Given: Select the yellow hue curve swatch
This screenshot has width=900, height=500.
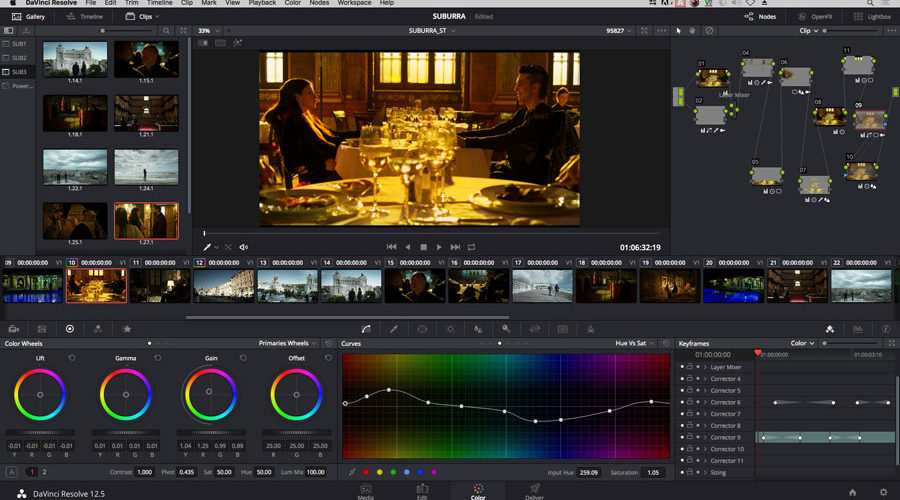Looking at the screenshot, I should pos(379,472).
